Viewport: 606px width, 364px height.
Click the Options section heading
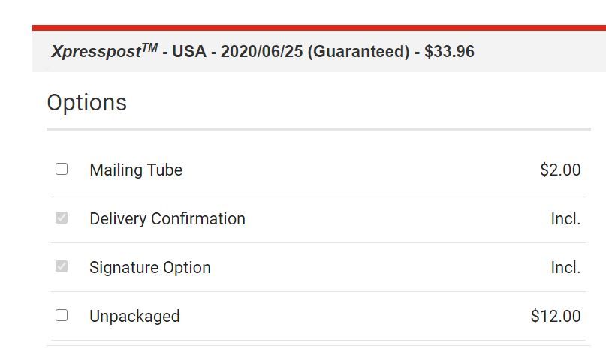[87, 103]
